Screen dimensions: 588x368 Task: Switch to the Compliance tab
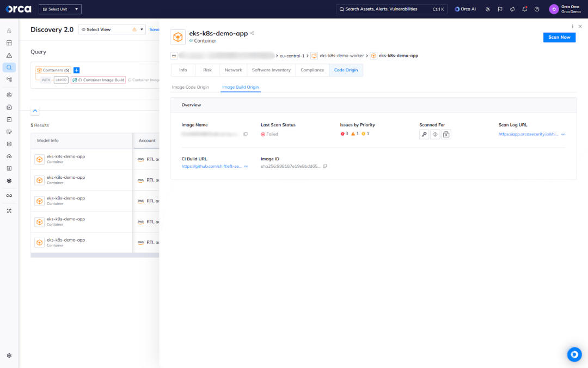313,70
